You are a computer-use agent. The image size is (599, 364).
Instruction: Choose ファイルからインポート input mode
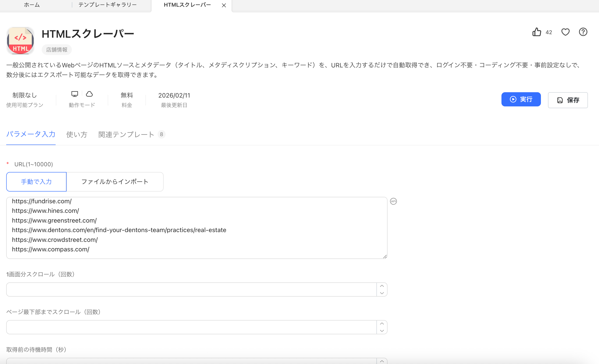click(115, 182)
